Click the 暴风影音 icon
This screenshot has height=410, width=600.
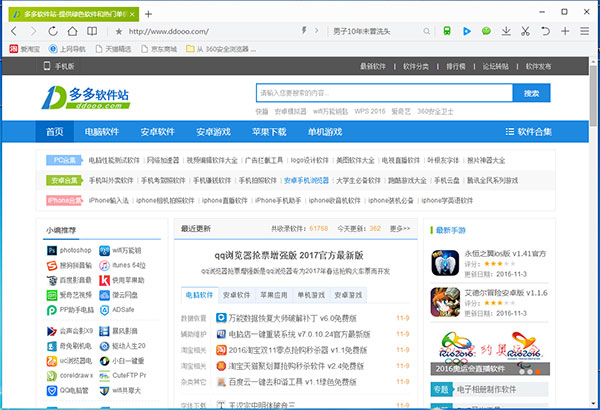(x=104, y=331)
